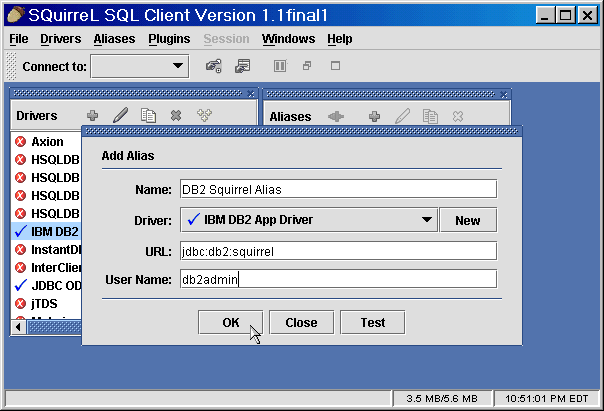This screenshot has width=604, height=411.
Task: Click the OK button in Add Alias
Action: [230, 322]
